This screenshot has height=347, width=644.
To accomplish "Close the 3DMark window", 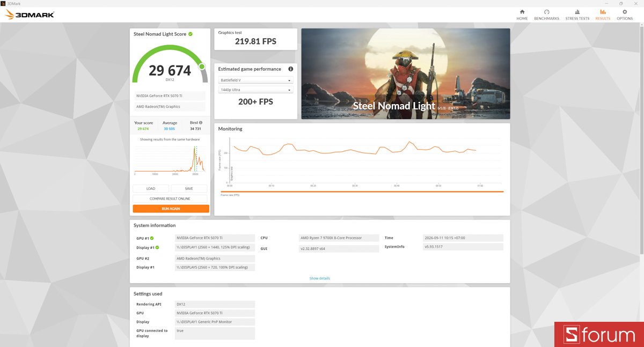I will (x=635, y=3).
